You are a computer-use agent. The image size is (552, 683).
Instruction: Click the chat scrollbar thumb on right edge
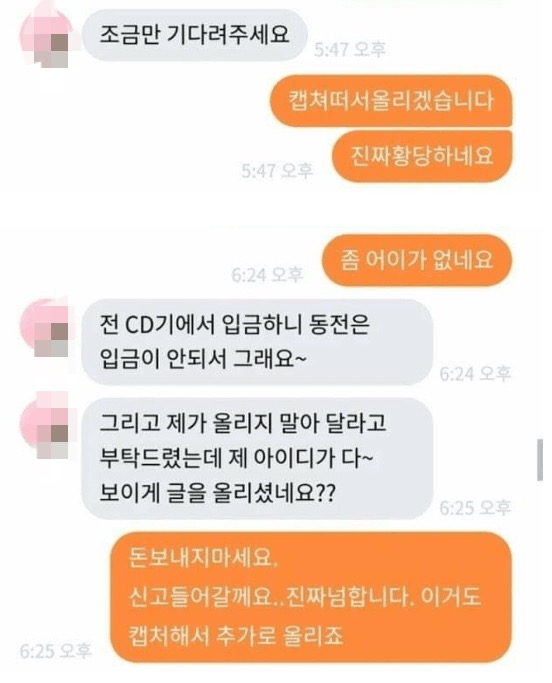(540, 460)
